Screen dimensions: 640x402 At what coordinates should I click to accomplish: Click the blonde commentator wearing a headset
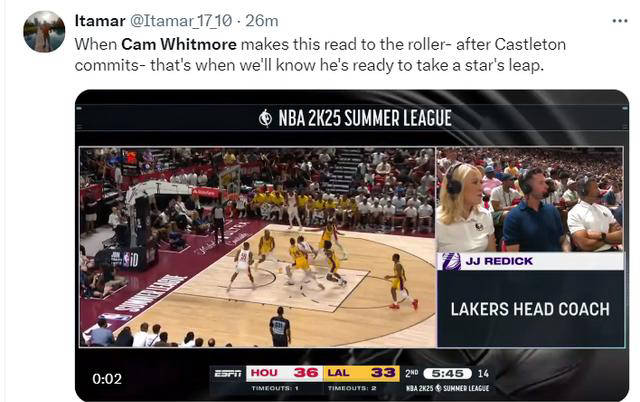click(x=465, y=207)
